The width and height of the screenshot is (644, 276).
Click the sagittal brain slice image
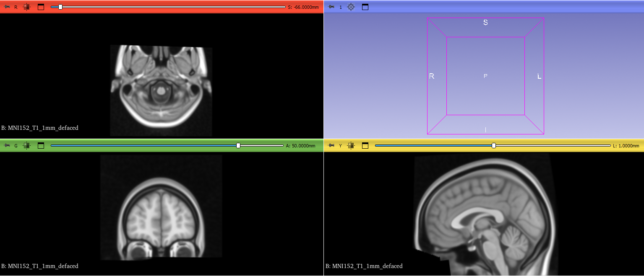(487, 214)
